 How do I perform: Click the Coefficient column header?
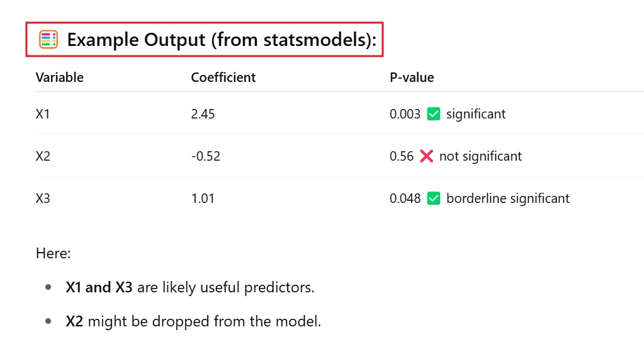[x=223, y=77]
